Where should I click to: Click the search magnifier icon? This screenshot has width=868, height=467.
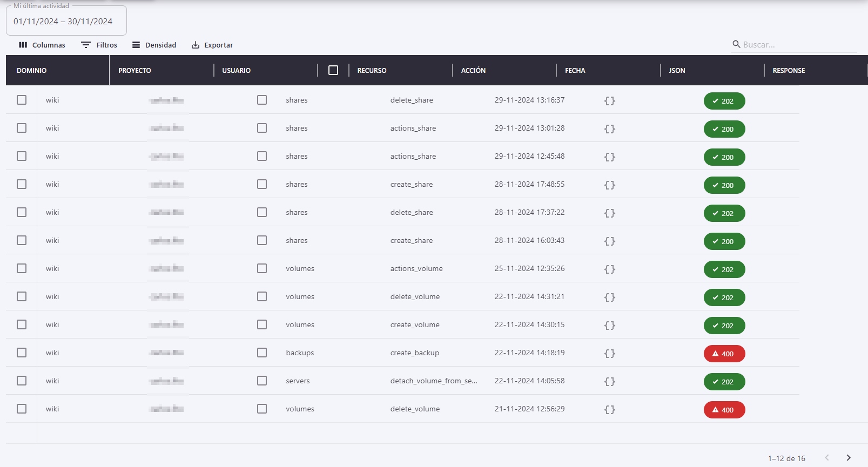(x=736, y=44)
